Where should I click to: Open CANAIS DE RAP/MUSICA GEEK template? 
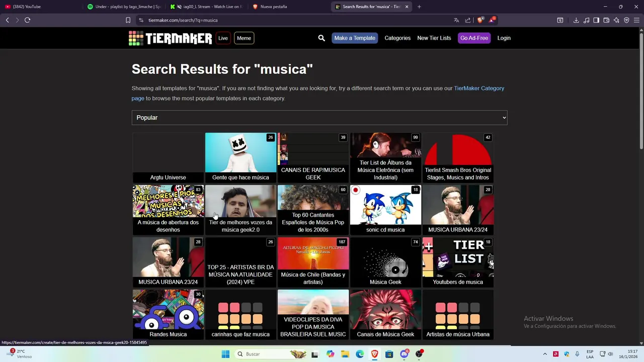pos(313,157)
